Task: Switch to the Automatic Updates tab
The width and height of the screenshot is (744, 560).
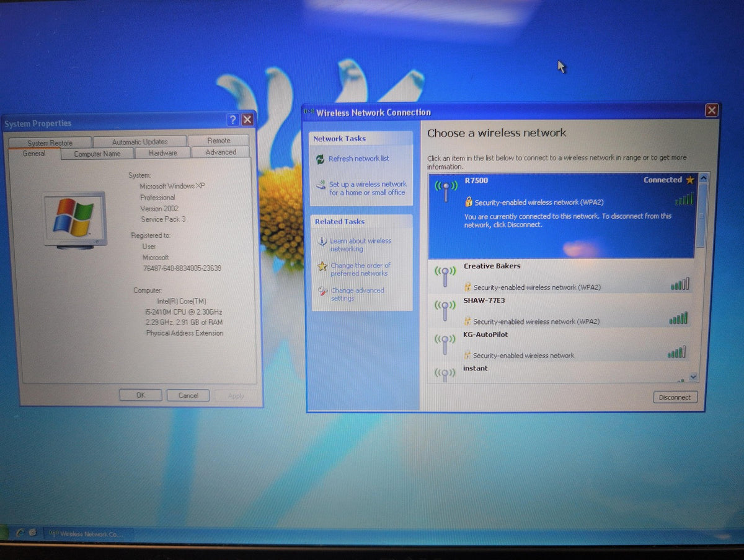Action: 139,142
